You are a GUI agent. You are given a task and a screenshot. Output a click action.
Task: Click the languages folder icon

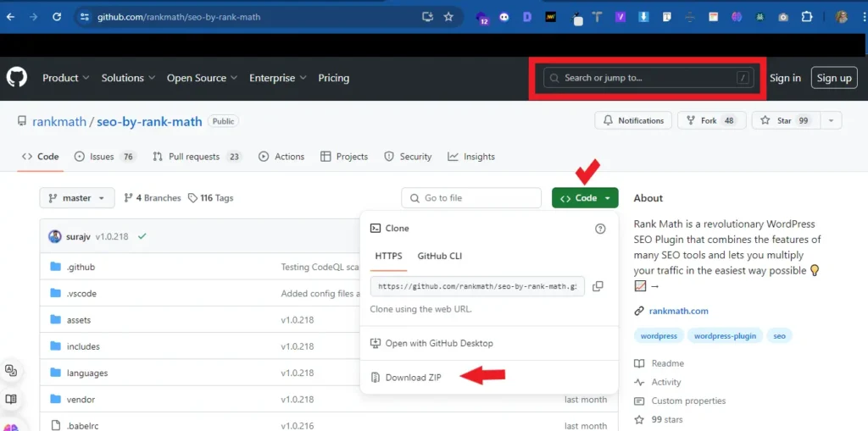(x=55, y=373)
